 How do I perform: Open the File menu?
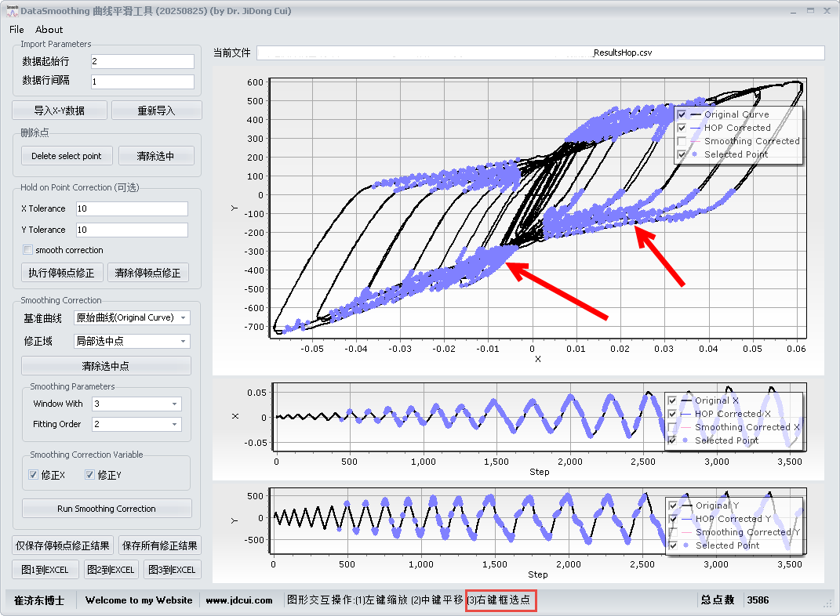pos(16,30)
